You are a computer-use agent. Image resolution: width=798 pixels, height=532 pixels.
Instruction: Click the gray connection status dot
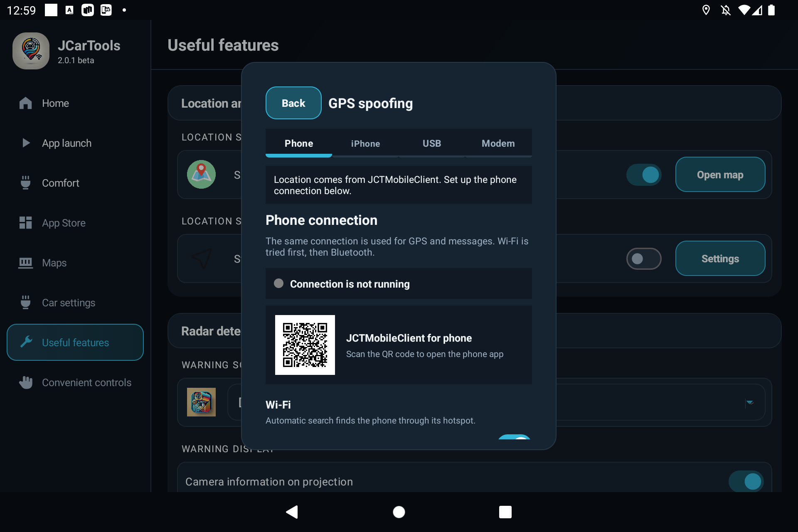pos(279,283)
